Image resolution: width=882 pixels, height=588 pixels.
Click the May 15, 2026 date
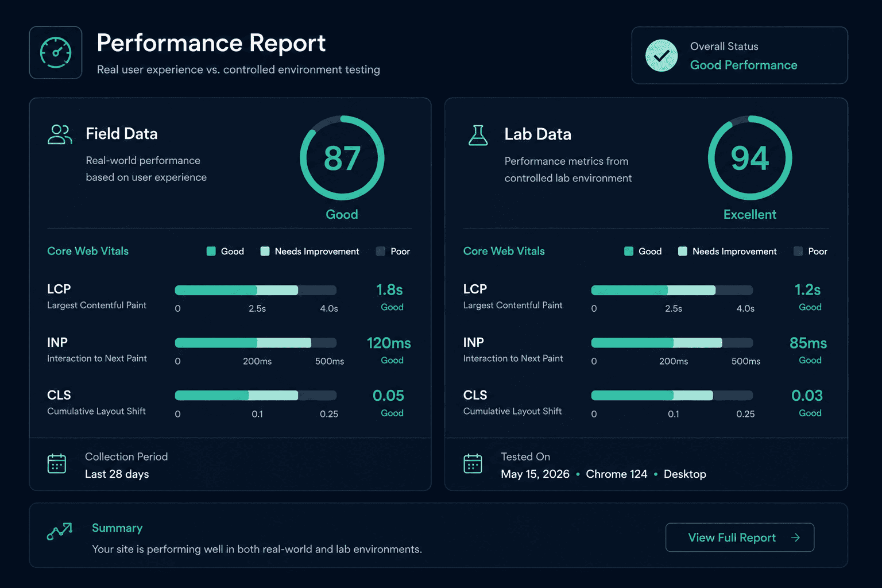pos(535,474)
